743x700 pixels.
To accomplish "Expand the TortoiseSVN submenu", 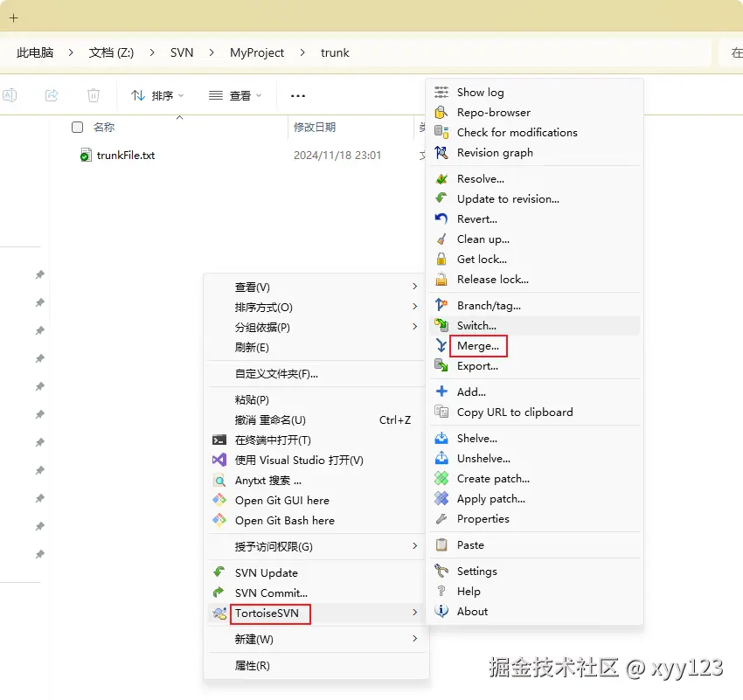I will point(316,613).
